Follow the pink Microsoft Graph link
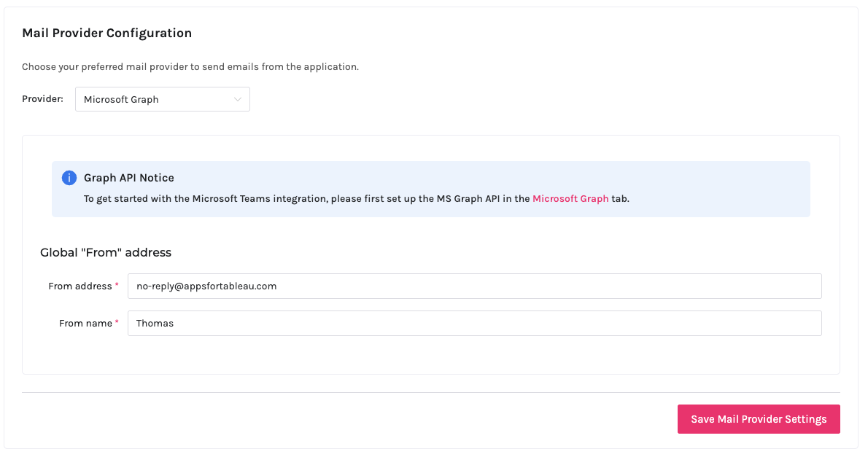The image size is (868, 457). (570, 198)
